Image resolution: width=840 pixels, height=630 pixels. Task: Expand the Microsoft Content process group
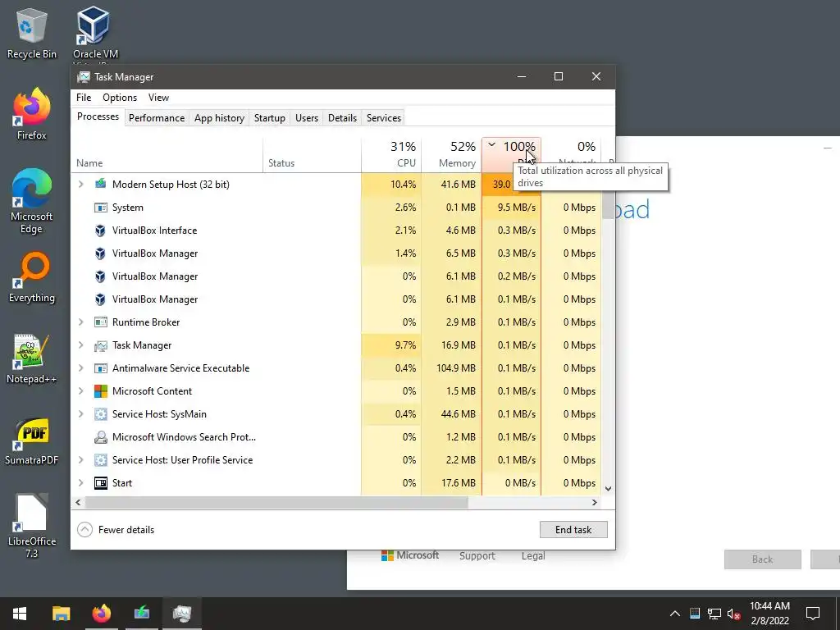[x=81, y=391]
